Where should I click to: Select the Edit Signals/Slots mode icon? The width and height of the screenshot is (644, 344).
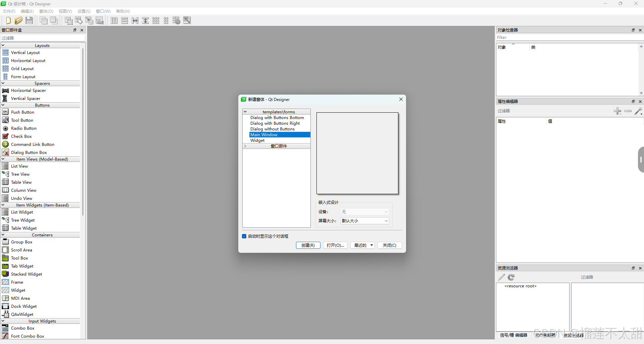pyautogui.click(x=79, y=20)
